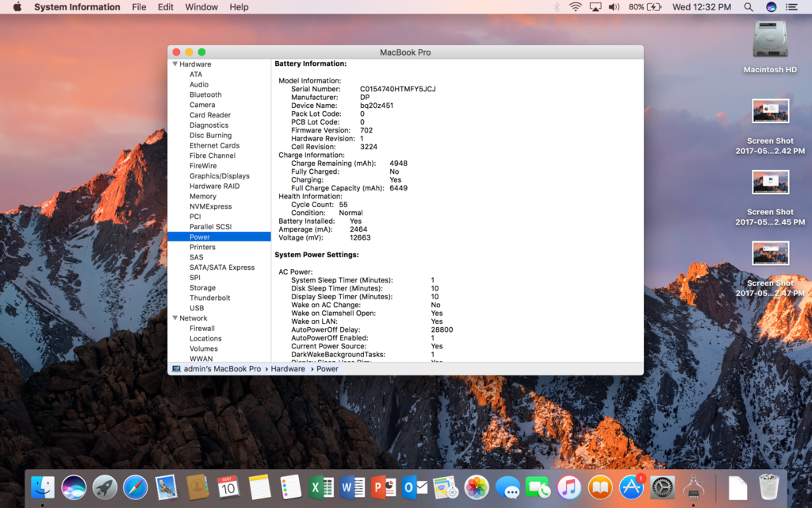812x508 pixels.
Task: Open the yellow Notes app in Dock
Action: [x=259, y=487]
